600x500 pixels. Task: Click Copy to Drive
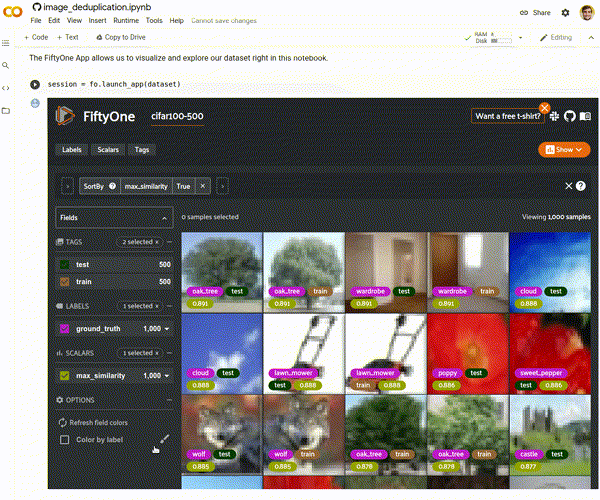pos(121,37)
